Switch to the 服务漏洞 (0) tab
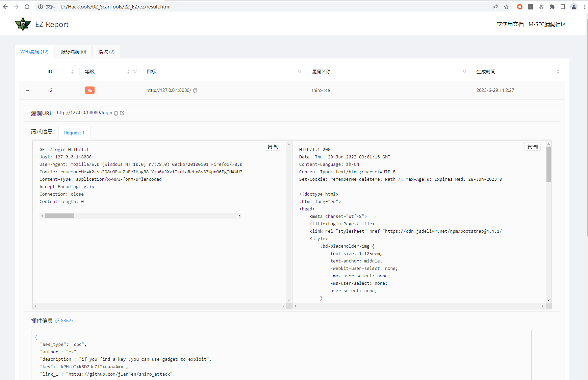Screen dimensions: 588x380 point(73,52)
